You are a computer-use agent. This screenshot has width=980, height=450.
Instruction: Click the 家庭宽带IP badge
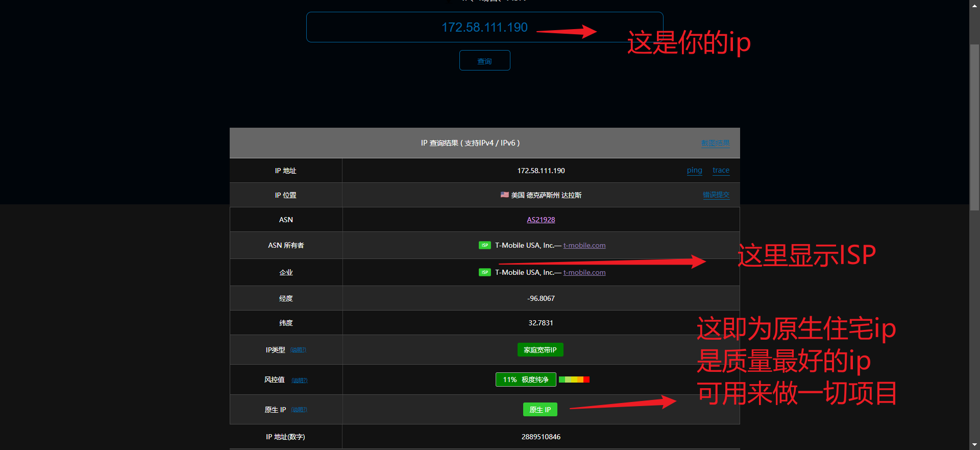[x=540, y=350]
